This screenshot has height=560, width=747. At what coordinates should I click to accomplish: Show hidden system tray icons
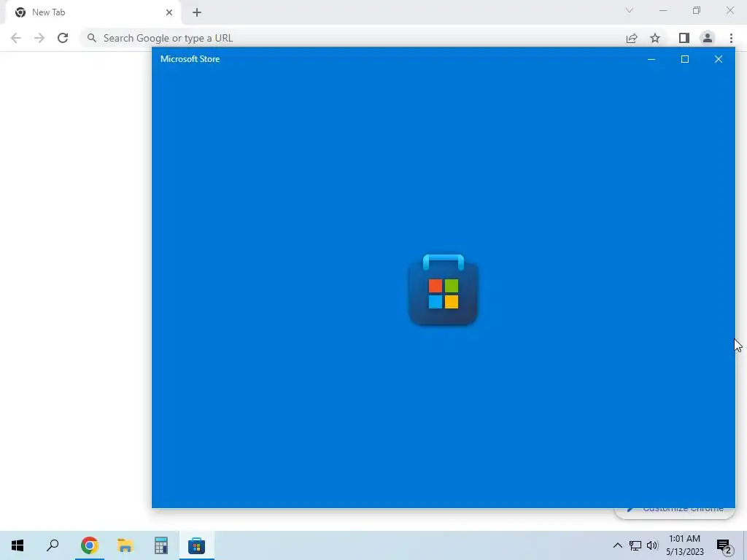pos(617,545)
